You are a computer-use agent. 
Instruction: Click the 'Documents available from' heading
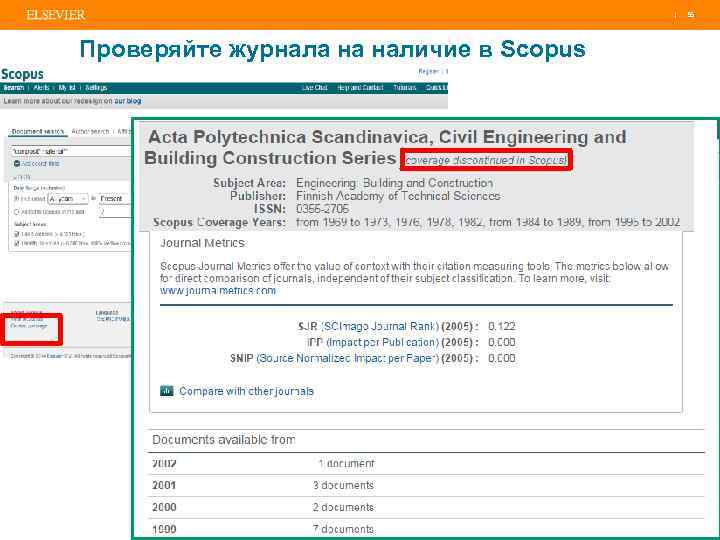point(224,440)
